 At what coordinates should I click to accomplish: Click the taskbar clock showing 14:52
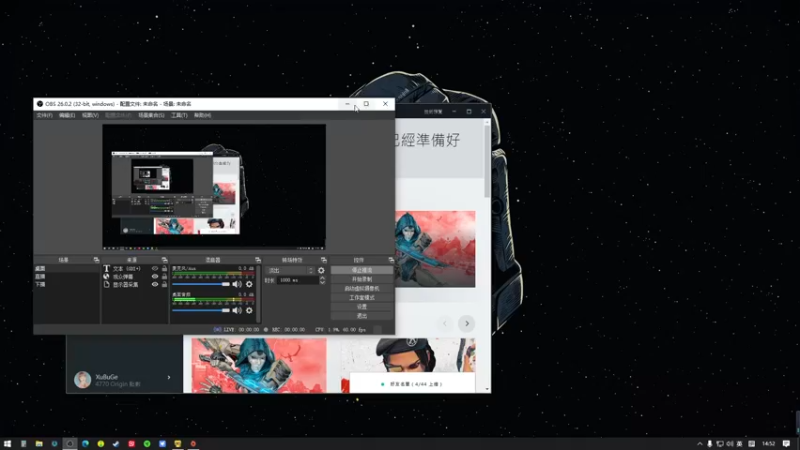[x=769, y=444]
